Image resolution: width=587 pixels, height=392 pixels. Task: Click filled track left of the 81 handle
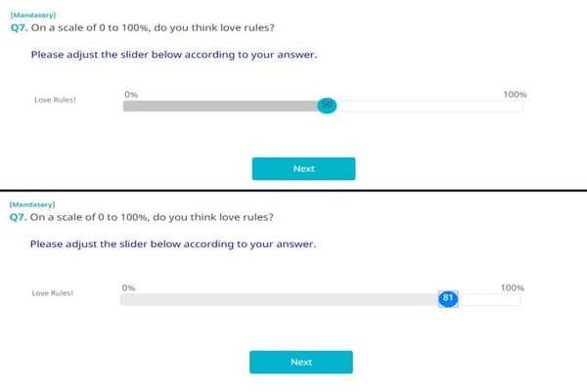point(279,299)
